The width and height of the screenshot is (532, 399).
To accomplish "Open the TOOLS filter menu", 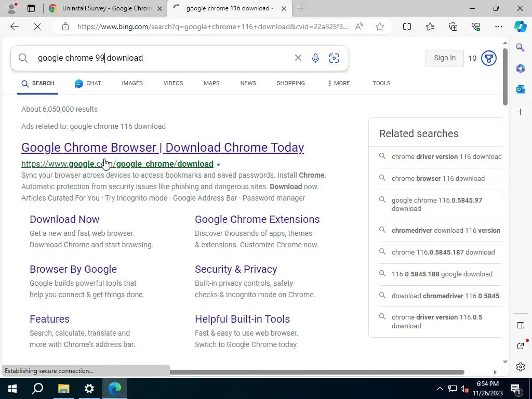I will click(381, 83).
